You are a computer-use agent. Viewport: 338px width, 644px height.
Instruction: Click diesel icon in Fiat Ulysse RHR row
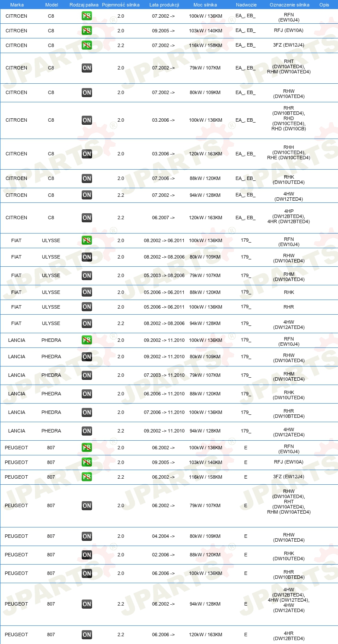coord(87,307)
